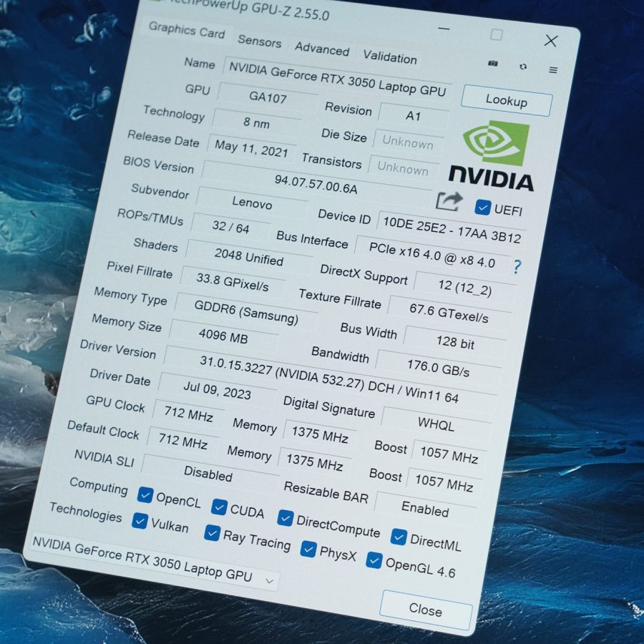Click the Shaders value 2048 Unified
This screenshot has width=644, height=644.
(249, 257)
